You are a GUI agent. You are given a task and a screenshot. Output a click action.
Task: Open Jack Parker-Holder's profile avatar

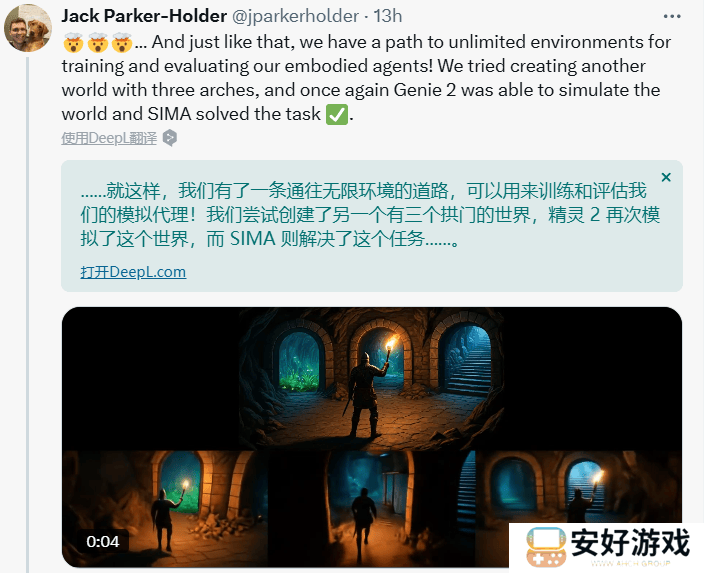click(x=28, y=28)
